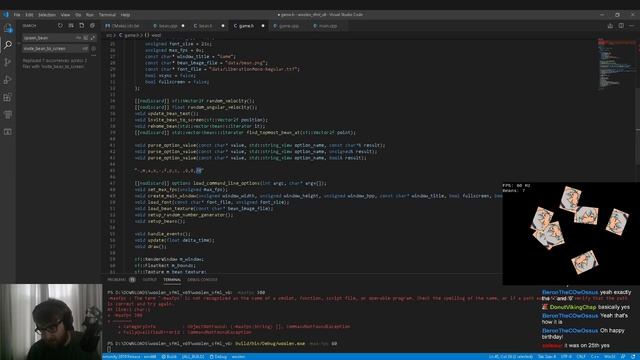This screenshot has width=640, height=360.
Task: Change the C++ language mode in the status bar
Action: coord(596,357)
